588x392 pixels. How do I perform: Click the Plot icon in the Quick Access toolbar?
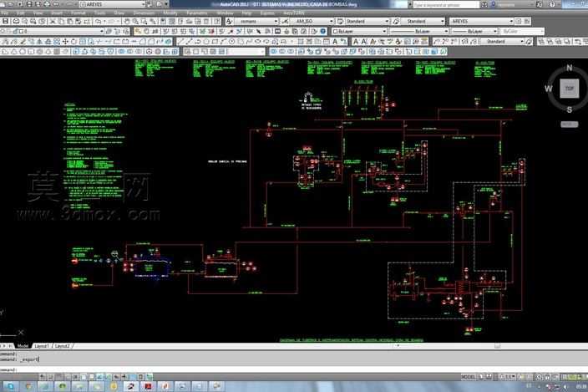47,4
